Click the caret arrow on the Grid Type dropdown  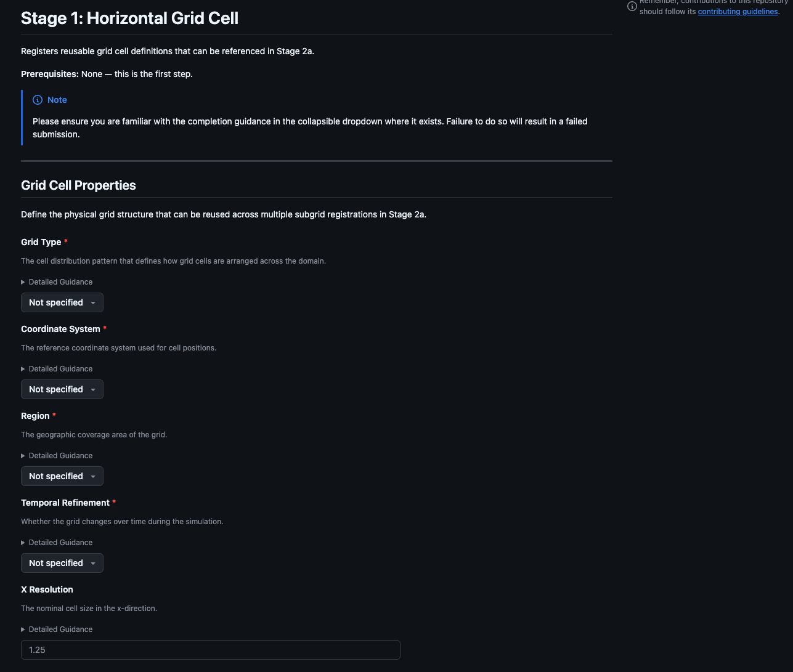[x=94, y=302]
